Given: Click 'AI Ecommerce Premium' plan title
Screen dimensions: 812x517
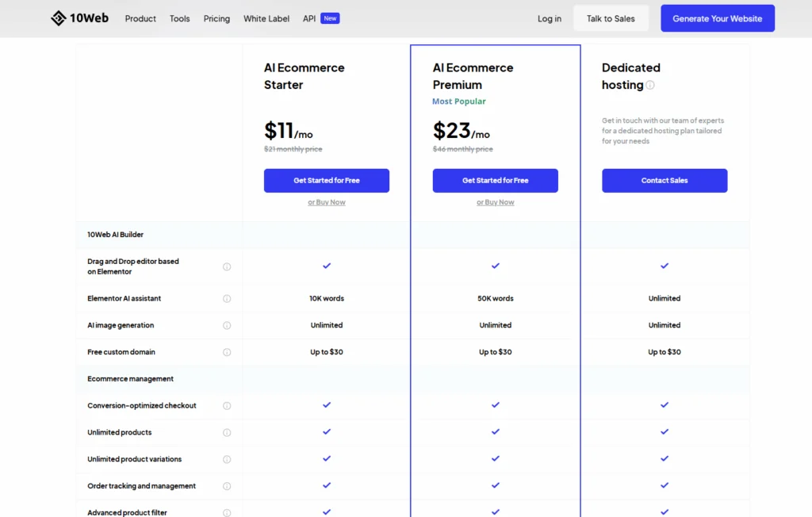Looking at the screenshot, I should pyautogui.click(x=473, y=76).
